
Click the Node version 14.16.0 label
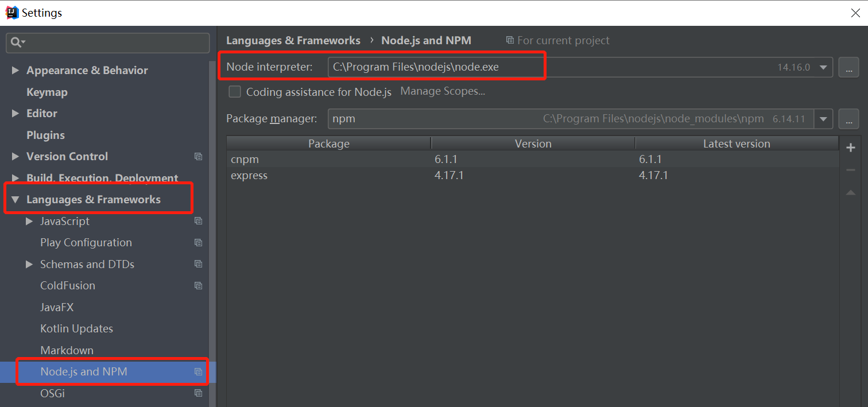pyautogui.click(x=793, y=67)
